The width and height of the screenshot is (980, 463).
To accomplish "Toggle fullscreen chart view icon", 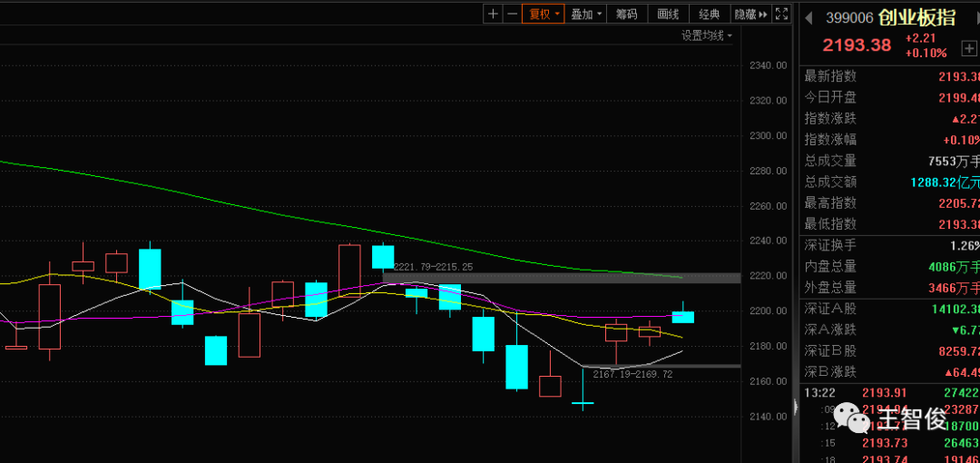I will pos(781,14).
